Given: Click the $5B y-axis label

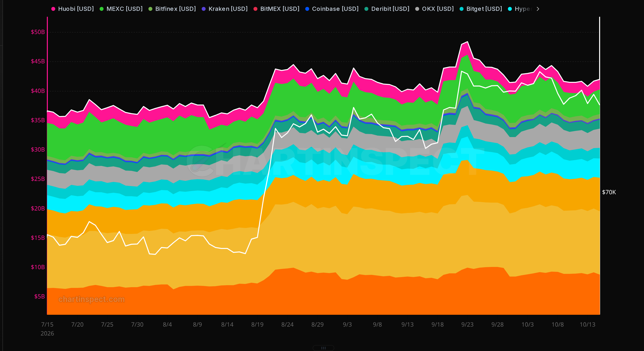Looking at the screenshot, I should point(39,296).
